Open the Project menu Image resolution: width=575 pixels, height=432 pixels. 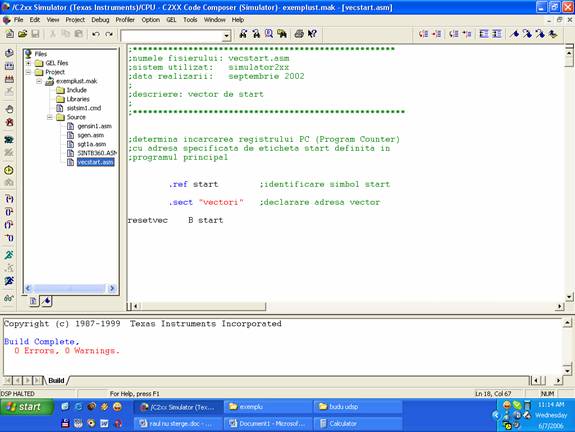(75, 20)
